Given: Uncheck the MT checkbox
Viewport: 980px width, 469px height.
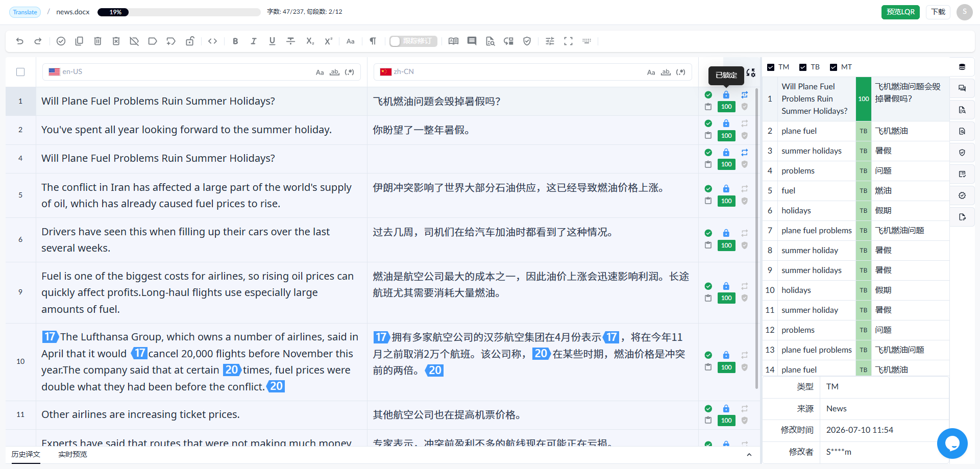Looking at the screenshot, I should click(x=834, y=67).
